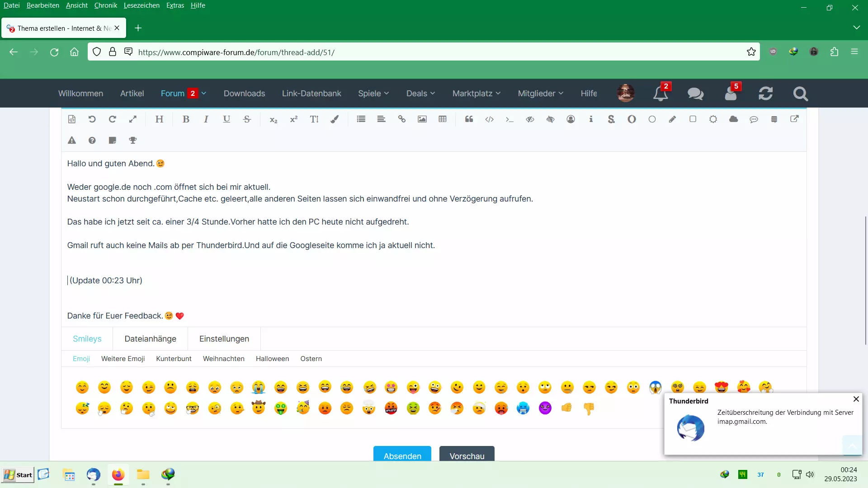Select the Halloween smiley category

pos(272,359)
